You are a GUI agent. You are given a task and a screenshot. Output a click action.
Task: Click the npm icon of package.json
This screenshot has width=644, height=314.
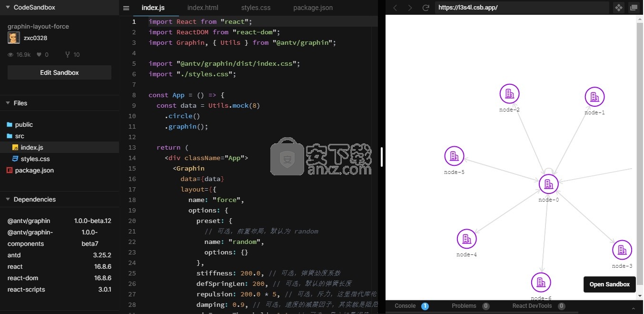(x=9, y=170)
